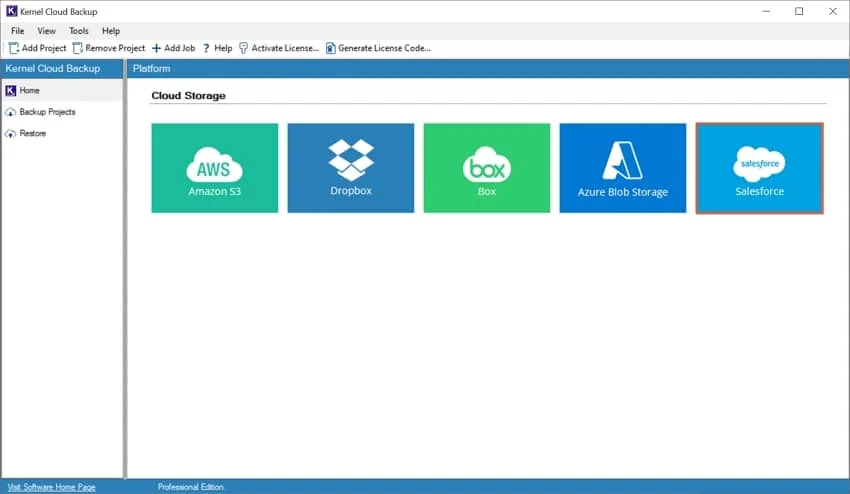
Task: Visit Software Home Page link
Action: coord(51,487)
